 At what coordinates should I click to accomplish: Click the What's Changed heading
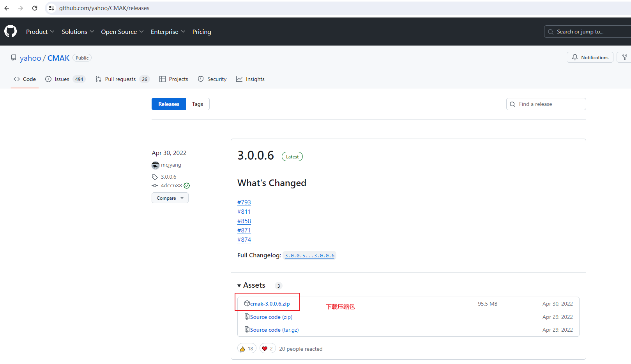[x=272, y=183]
